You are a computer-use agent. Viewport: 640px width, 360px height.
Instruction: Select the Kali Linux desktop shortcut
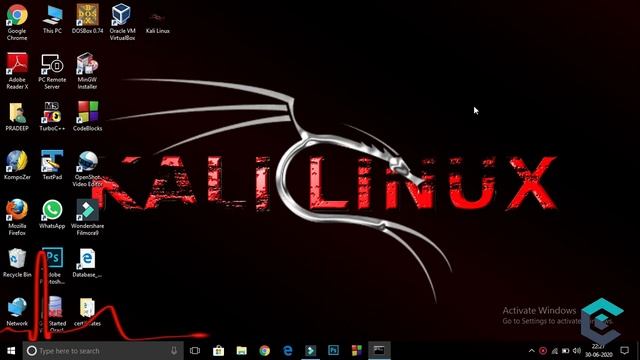pos(158,22)
